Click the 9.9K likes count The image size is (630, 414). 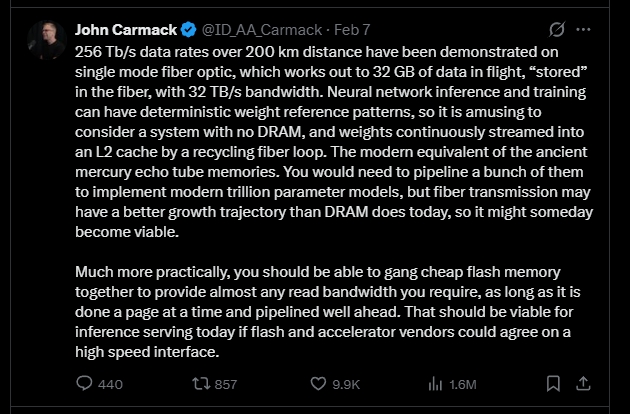(346, 383)
